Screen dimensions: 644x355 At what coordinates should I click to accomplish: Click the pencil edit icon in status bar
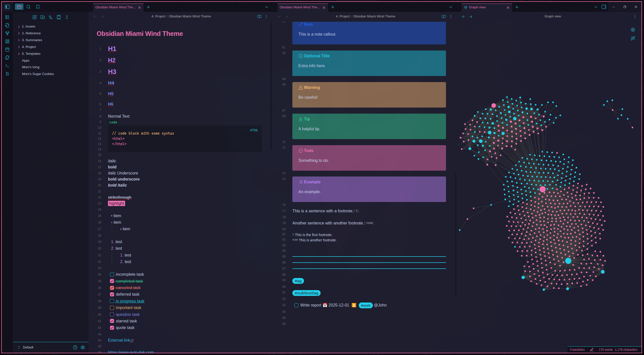[592, 350]
